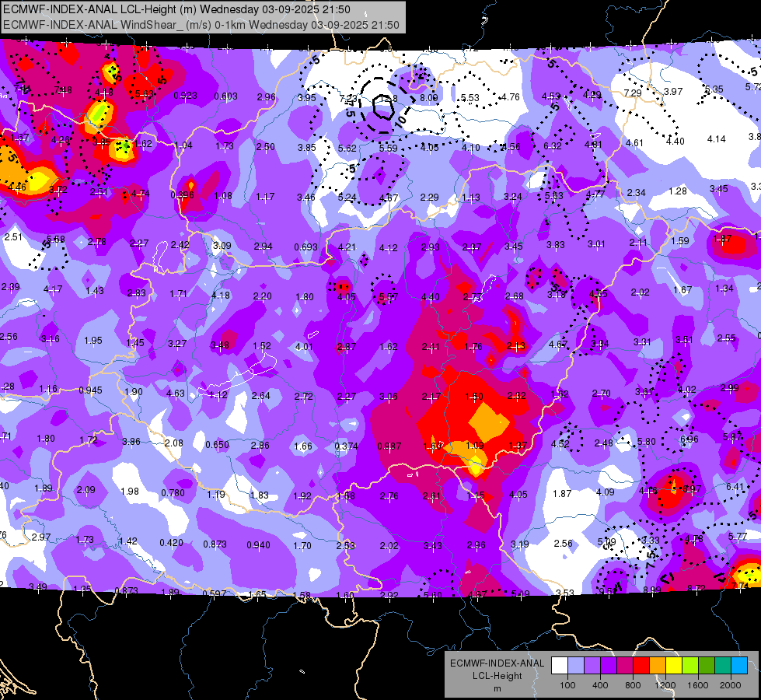The image size is (761, 700).
Task: Click the legend tick label 800
Action: tap(633, 685)
